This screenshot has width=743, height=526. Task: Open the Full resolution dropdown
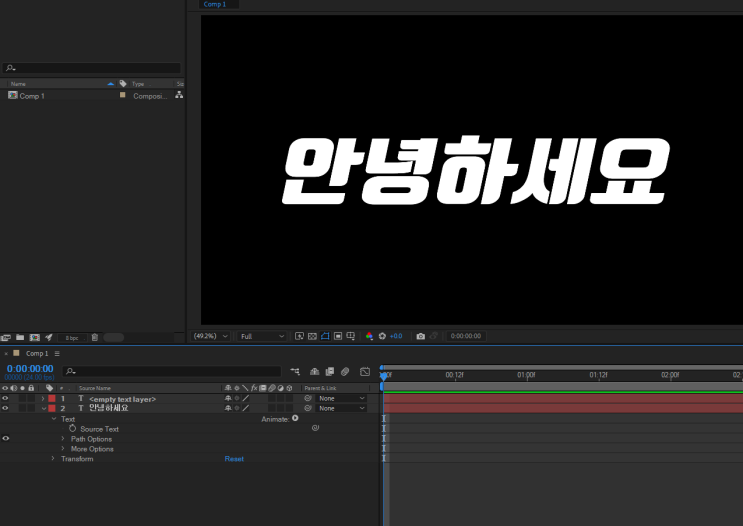click(262, 336)
